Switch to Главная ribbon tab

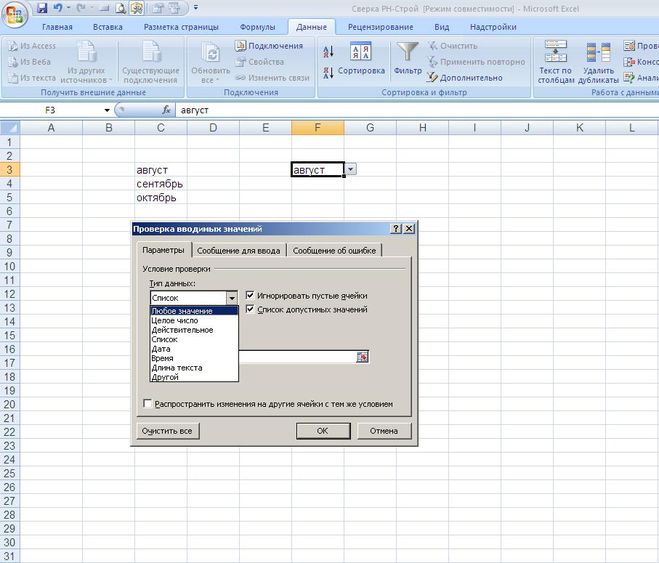pos(57,27)
